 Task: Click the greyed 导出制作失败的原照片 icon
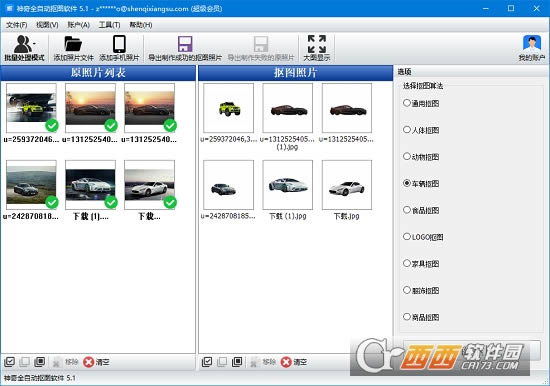click(x=261, y=44)
